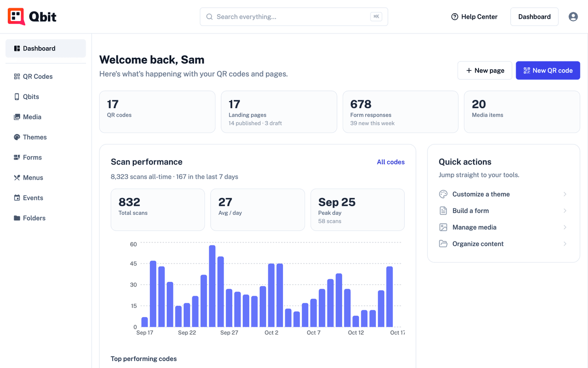This screenshot has width=588, height=368.
Task: Click the Media images icon in sidebar
Action: [x=17, y=117]
